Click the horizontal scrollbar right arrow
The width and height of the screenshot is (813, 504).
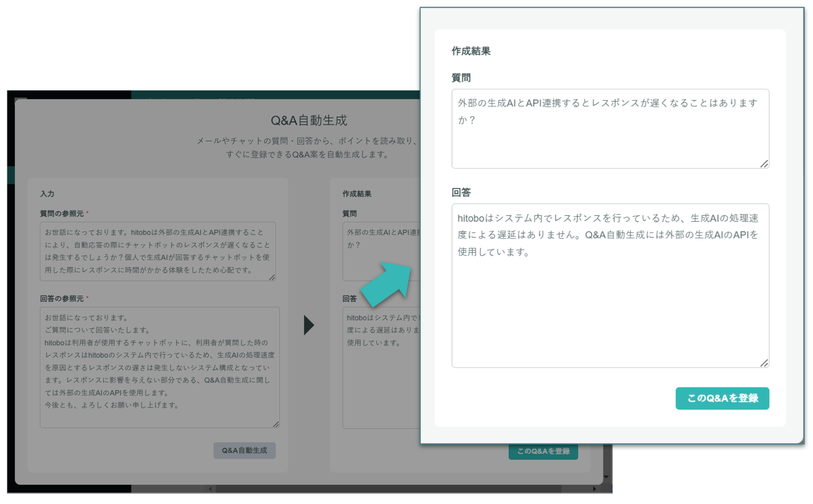(595, 489)
